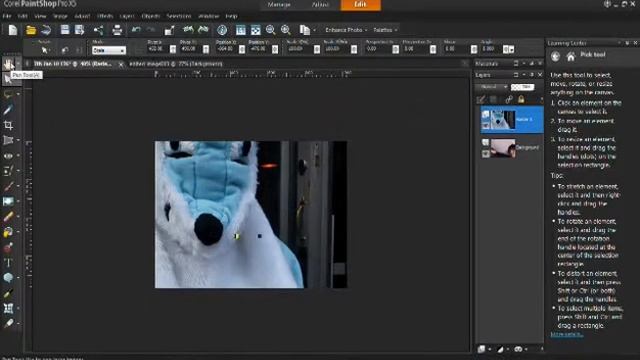640x360 pixels.
Task: Select the Warp Brush tool
Action: 8,309
